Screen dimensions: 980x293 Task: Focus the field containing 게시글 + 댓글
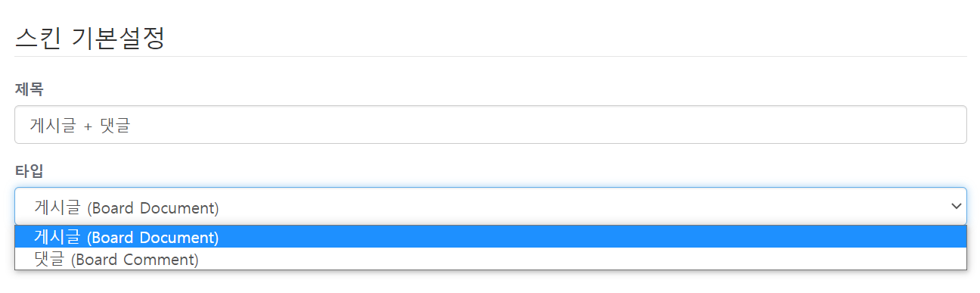(491, 124)
